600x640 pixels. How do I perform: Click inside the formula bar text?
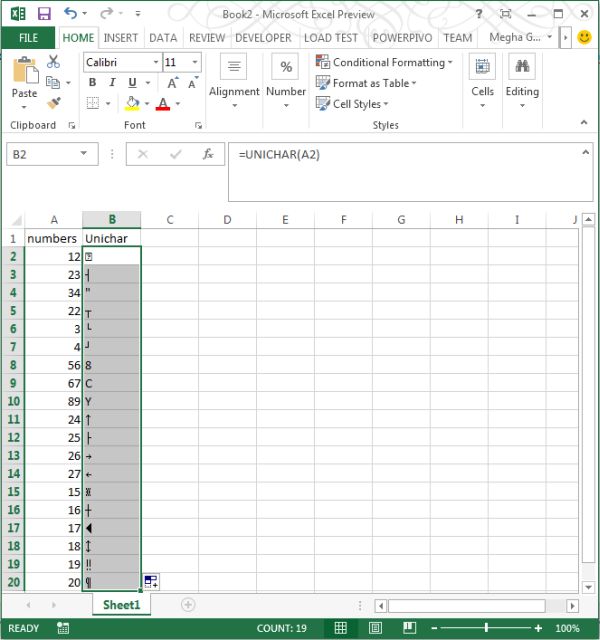[279, 155]
